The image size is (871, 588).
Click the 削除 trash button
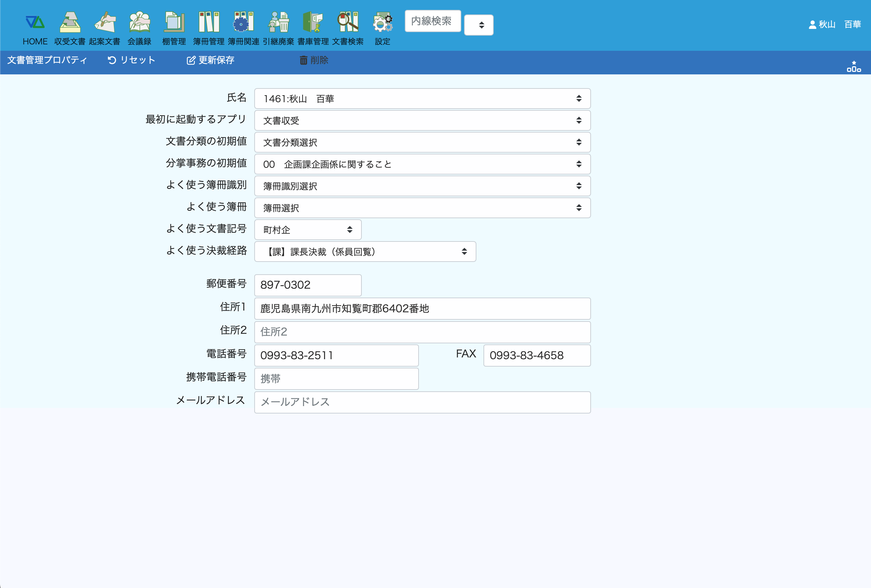[x=314, y=60]
